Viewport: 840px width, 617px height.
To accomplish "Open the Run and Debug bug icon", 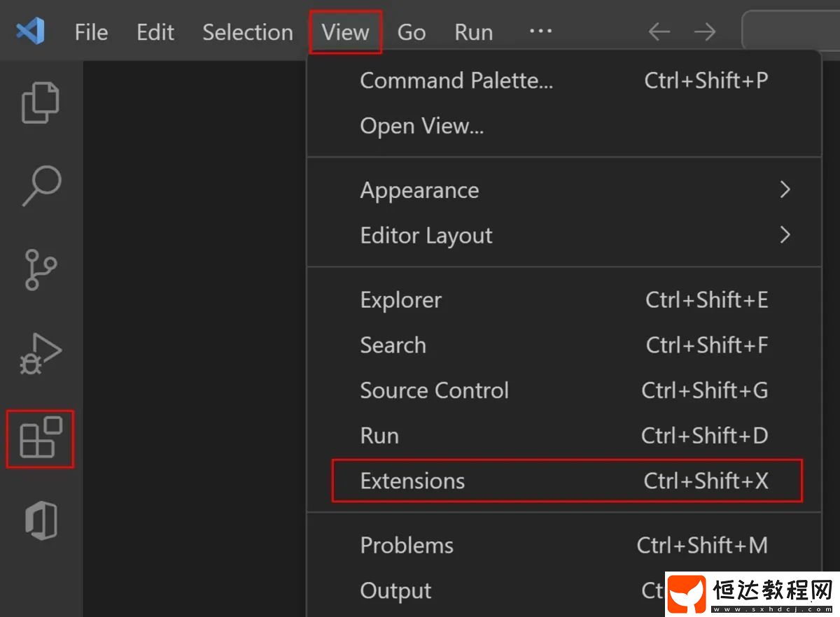I will tap(41, 353).
